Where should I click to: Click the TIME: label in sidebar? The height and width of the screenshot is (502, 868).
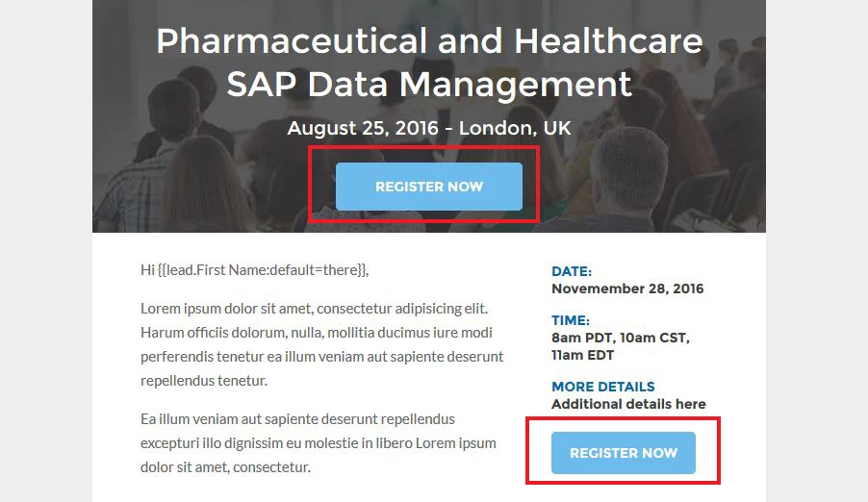(571, 320)
